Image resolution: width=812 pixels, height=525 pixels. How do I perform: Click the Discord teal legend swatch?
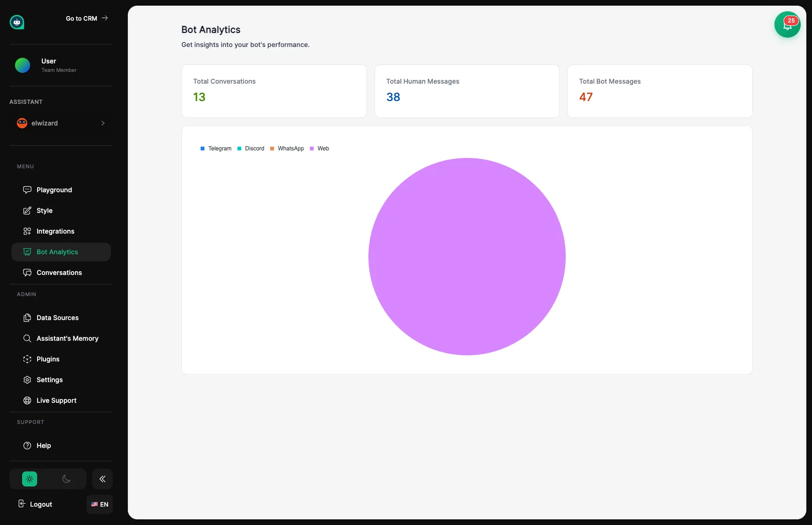tap(239, 149)
